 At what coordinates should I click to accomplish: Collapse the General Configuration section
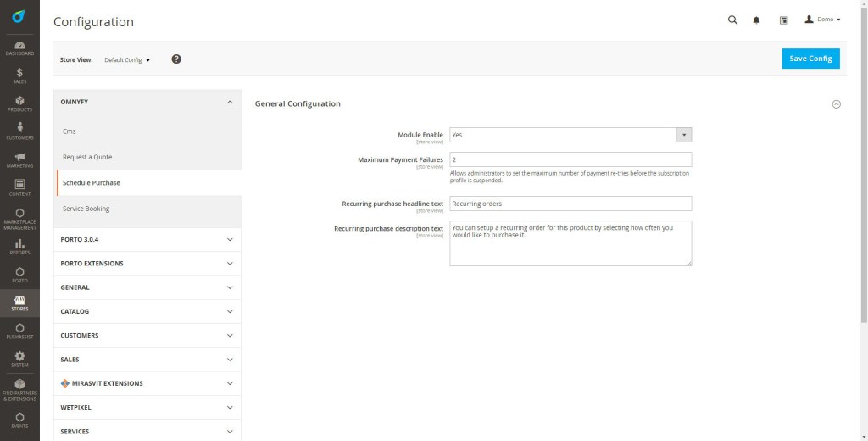(x=836, y=103)
